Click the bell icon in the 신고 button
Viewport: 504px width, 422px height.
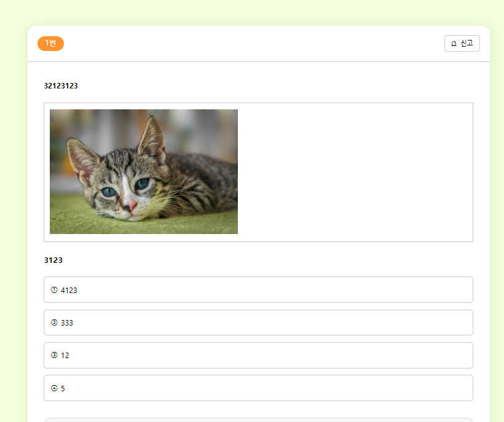click(x=454, y=44)
